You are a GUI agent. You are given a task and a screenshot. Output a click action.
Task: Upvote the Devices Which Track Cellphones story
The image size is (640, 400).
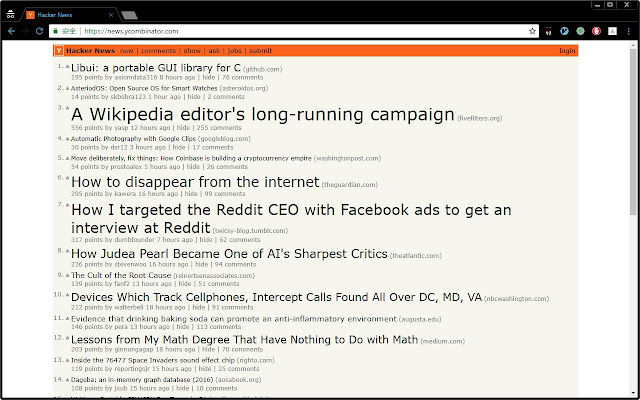(x=67, y=295)
